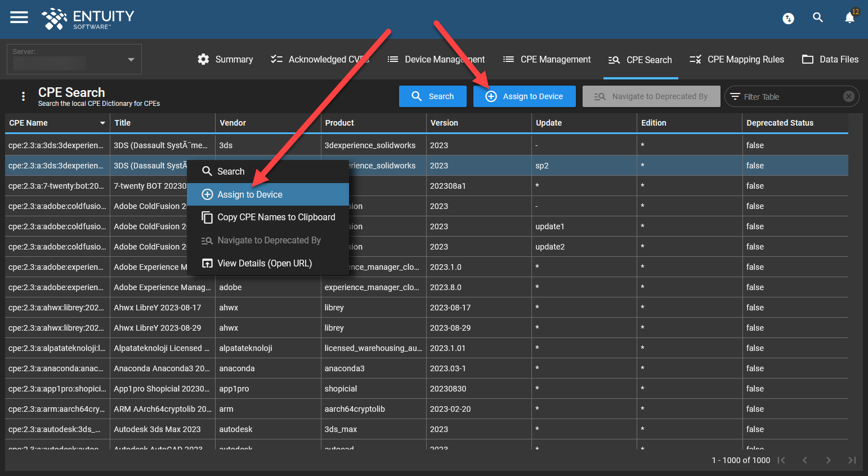Choose Search in context menu
The height and width of the screenshot is (476, 868).
[x=268, y=171]
